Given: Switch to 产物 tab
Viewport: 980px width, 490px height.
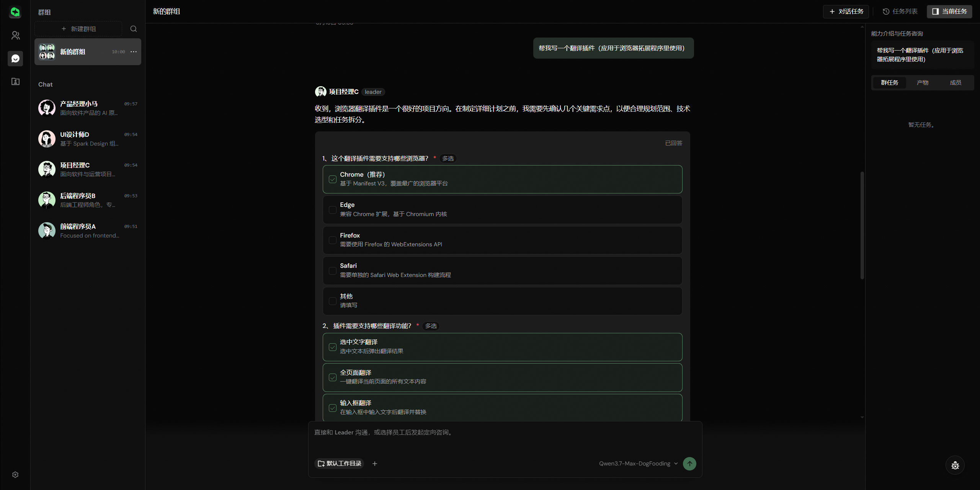Looking at the screenshot, I should coord(923,83).
